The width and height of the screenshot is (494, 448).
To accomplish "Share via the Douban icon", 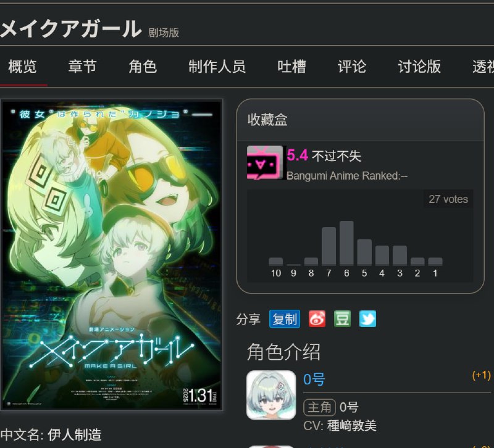I will [x=342, y=319].
